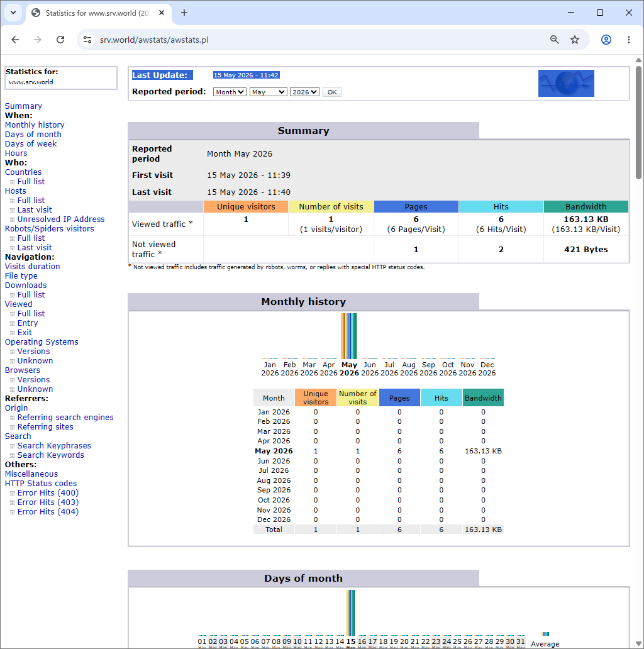Open Last visit under Hosts
Screen dimensions: 644x649
coord(35,210)
